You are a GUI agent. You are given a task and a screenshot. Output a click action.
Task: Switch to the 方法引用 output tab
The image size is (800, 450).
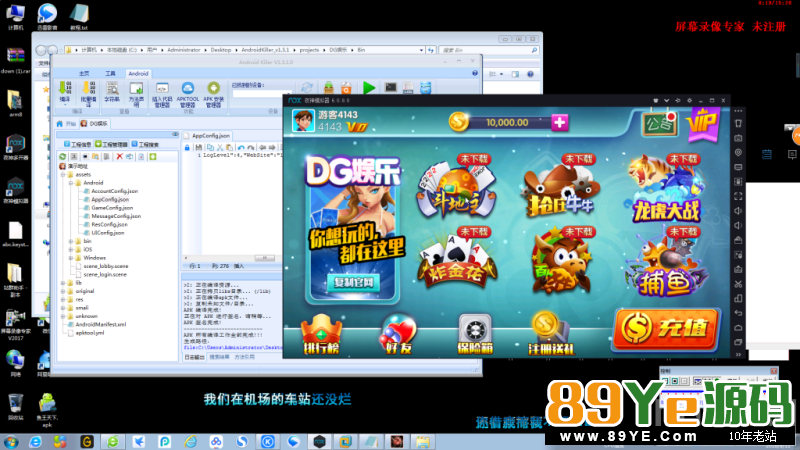(x=244, y=357)
